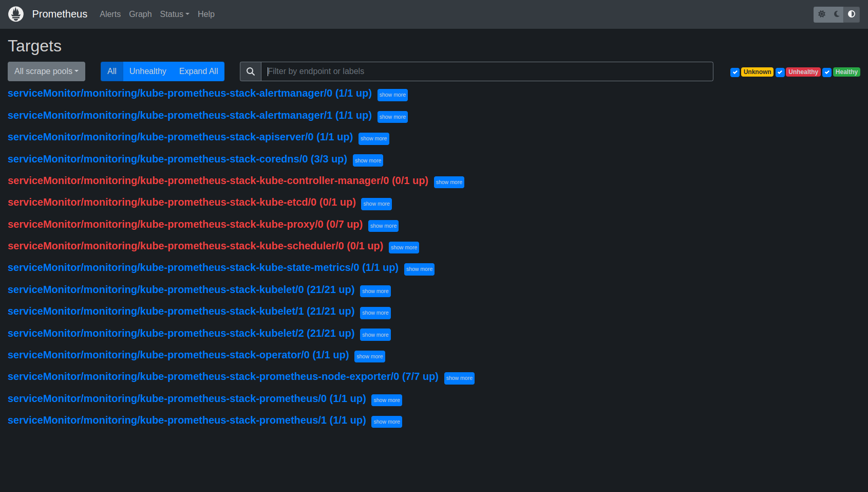Open the Status dropdown menu
868x492 pixels.
175,14
